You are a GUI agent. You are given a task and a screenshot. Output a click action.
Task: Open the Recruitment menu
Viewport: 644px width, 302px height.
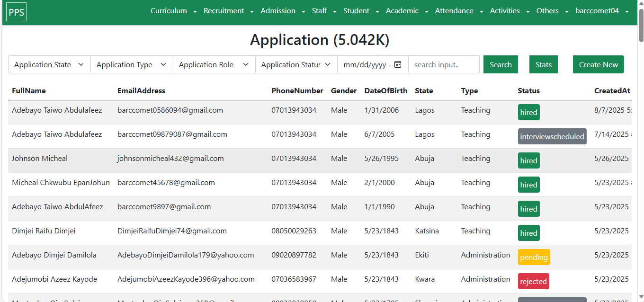[x=228, y=11]
